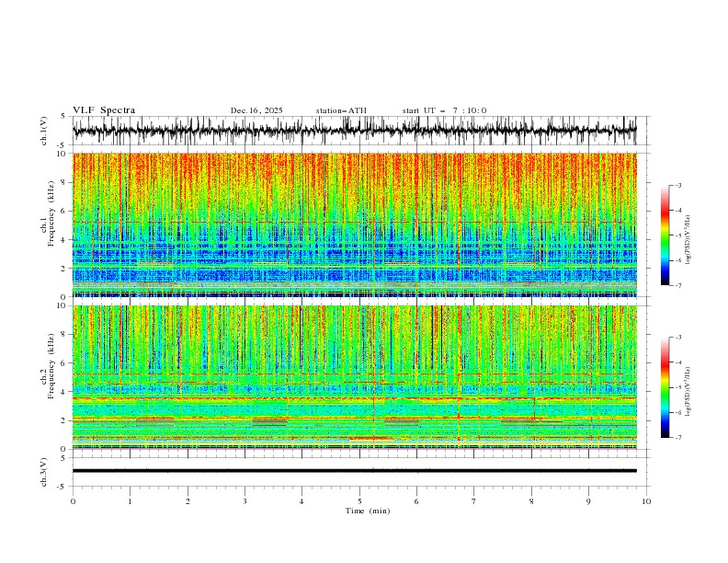
Task: Click the ch.1 spectrogram plot
Action: [354, 224]
